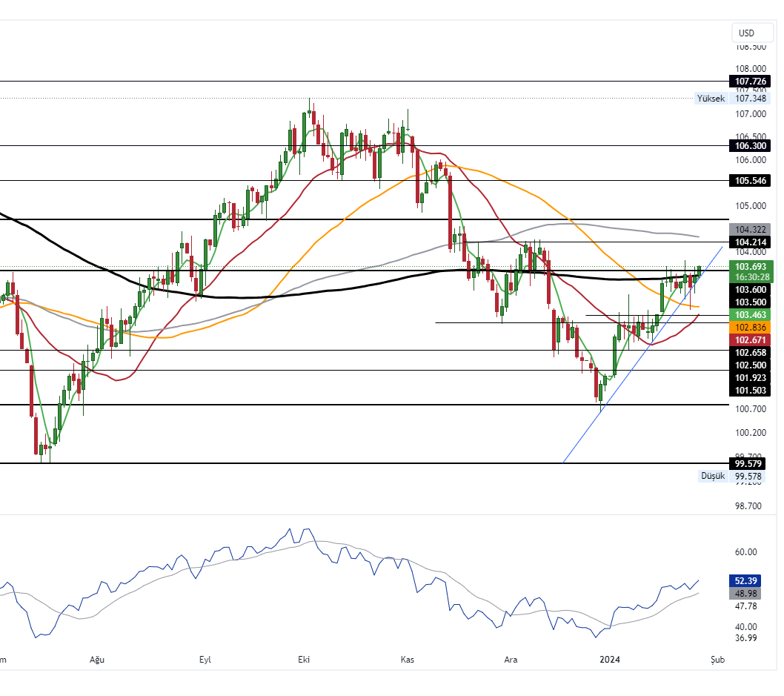Screen dimensions: 784x696
Task: Click the Eki month on time axis
Action: 303,659
